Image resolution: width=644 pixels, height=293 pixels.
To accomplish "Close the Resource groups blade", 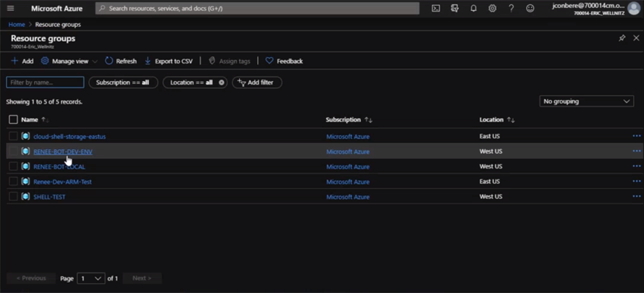I will pyautogui.click(x=636, y=38).
